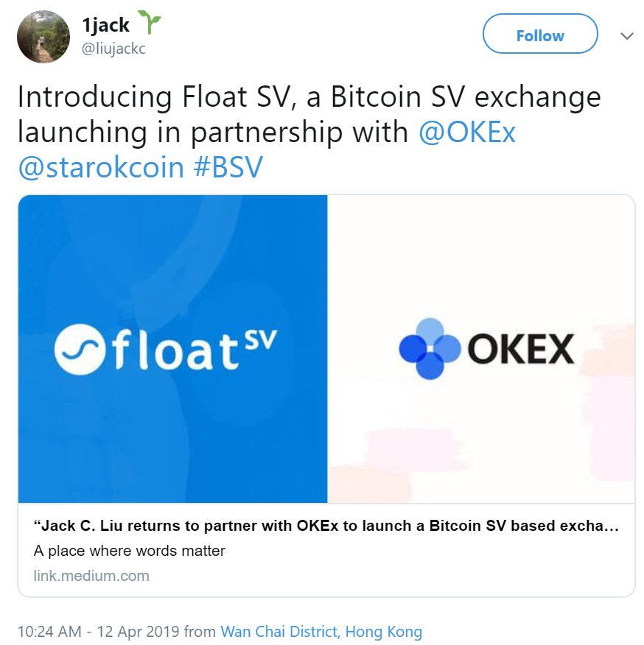
Task: Open the link.medium.com domain link
Action: coord(91,576)
